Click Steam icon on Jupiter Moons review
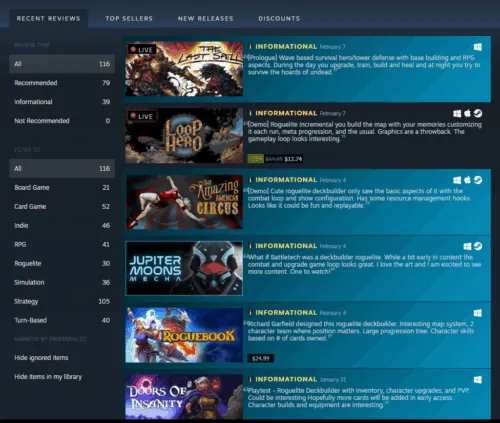Image resolution: width=500 pixels, height=423 pixels. click(478, 246)
